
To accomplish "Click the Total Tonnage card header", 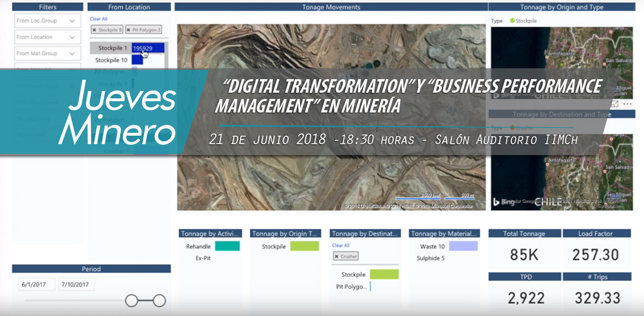I will [x=524, y=233].
